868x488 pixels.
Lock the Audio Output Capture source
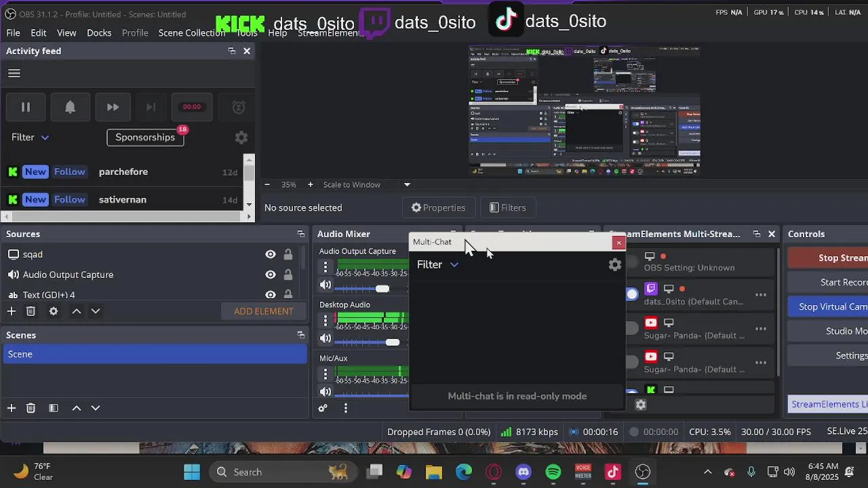pos(288,274)
